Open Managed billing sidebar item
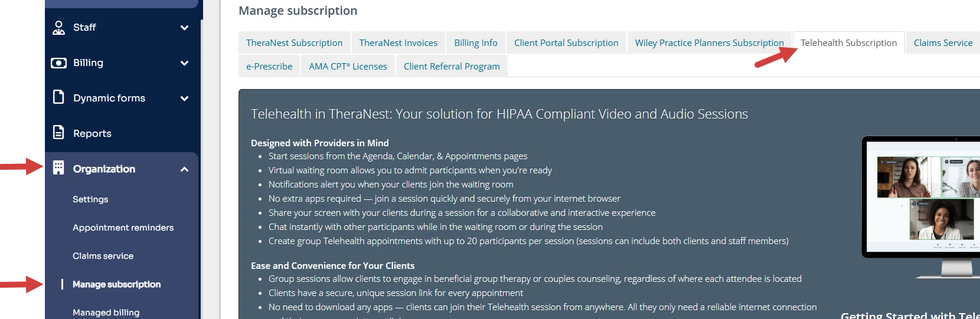Viewport: 980px width, 319px height. coord(106,313)
